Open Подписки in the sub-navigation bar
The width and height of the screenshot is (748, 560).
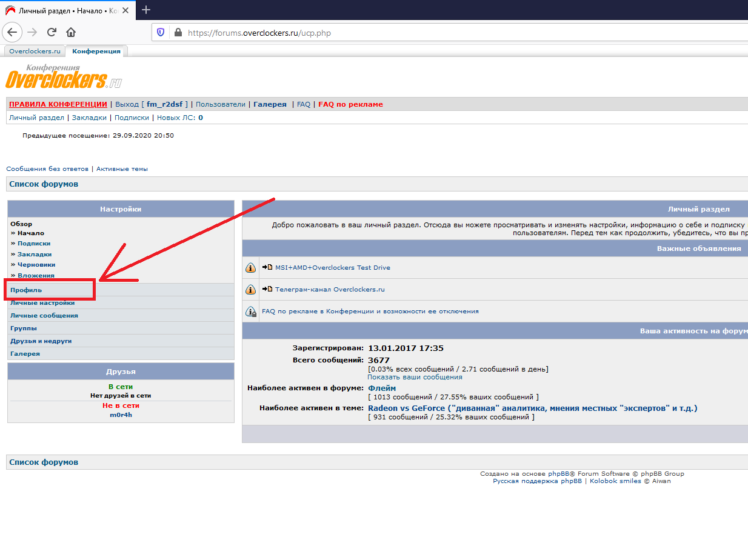tap(132, 118)
